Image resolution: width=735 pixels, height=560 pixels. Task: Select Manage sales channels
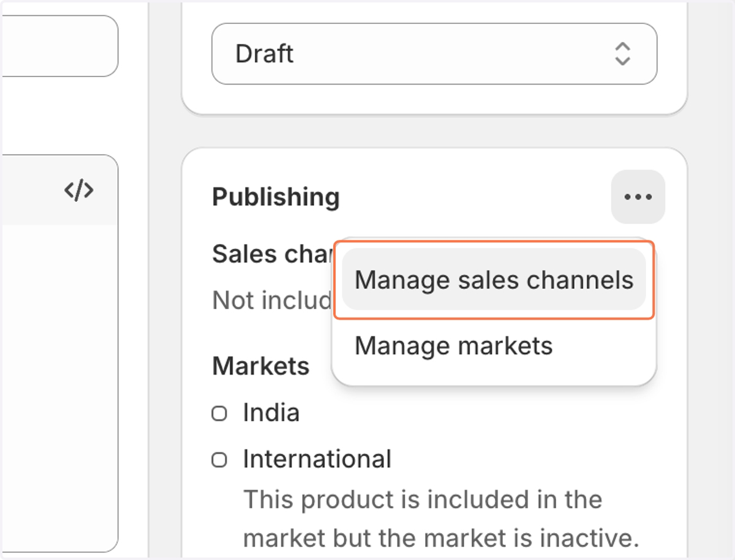pyautogui.click(x=494, y=280)
